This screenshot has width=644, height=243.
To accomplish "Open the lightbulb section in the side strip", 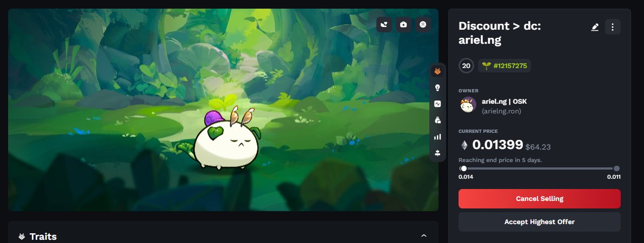I will (x=437, y=87).
